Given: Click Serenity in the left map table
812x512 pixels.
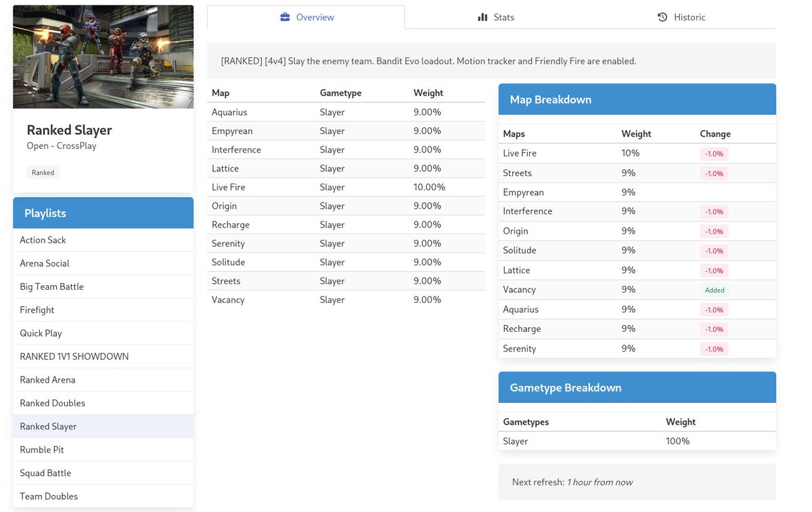Looking at the screenshot, I should (x=229, y=243).
